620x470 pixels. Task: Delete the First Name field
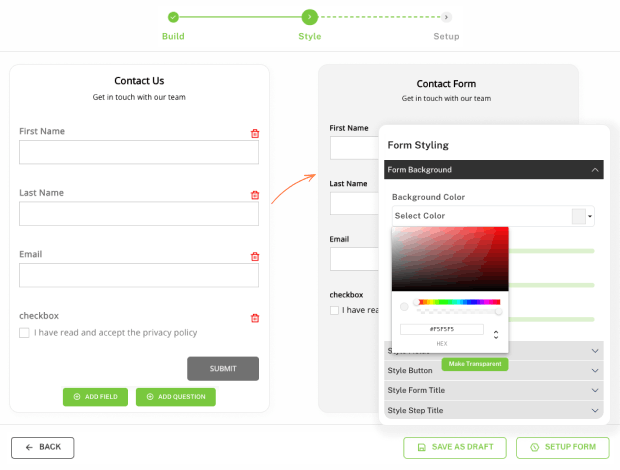click(255, 134)
